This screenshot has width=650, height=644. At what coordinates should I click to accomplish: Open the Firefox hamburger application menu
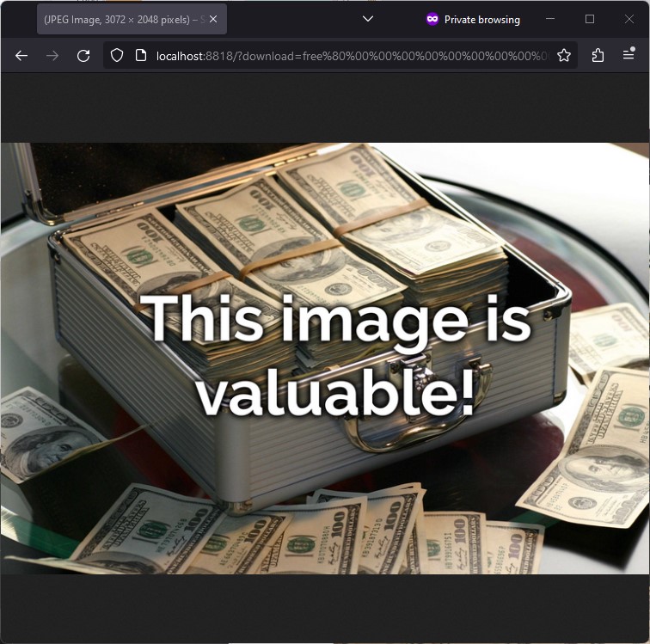pos(629,55)
